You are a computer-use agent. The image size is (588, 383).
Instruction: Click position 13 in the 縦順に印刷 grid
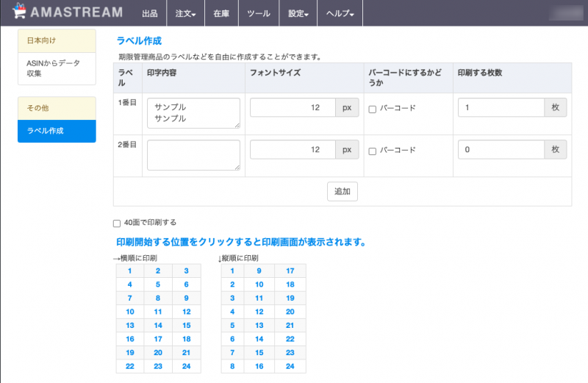tap(259, 325)
